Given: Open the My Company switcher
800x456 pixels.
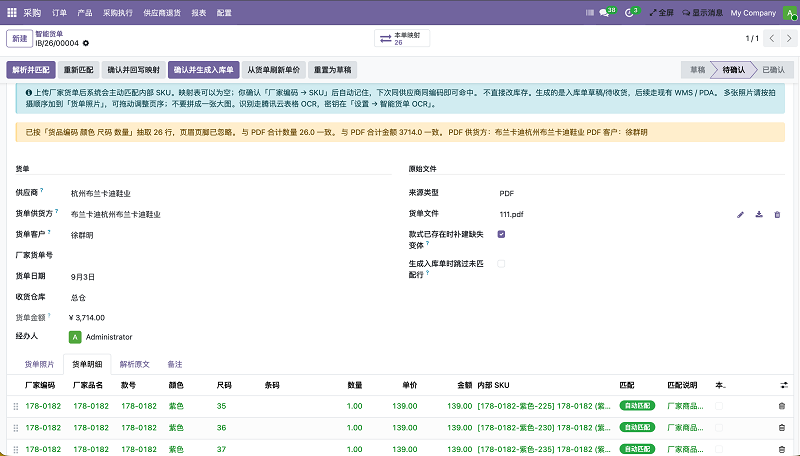Looking at the screenshot, I should pyautogui.click(x=753, y=13).
